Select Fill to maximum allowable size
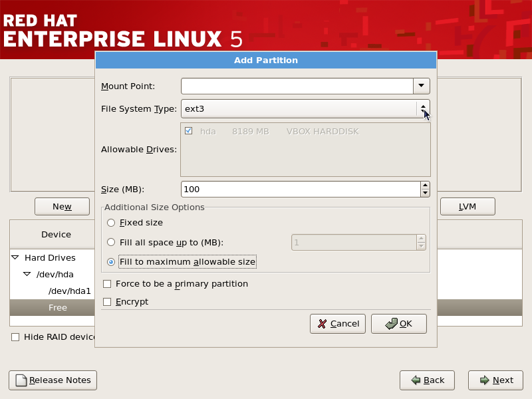The height and width of the screenshot is (399, 532). point(111,262)
